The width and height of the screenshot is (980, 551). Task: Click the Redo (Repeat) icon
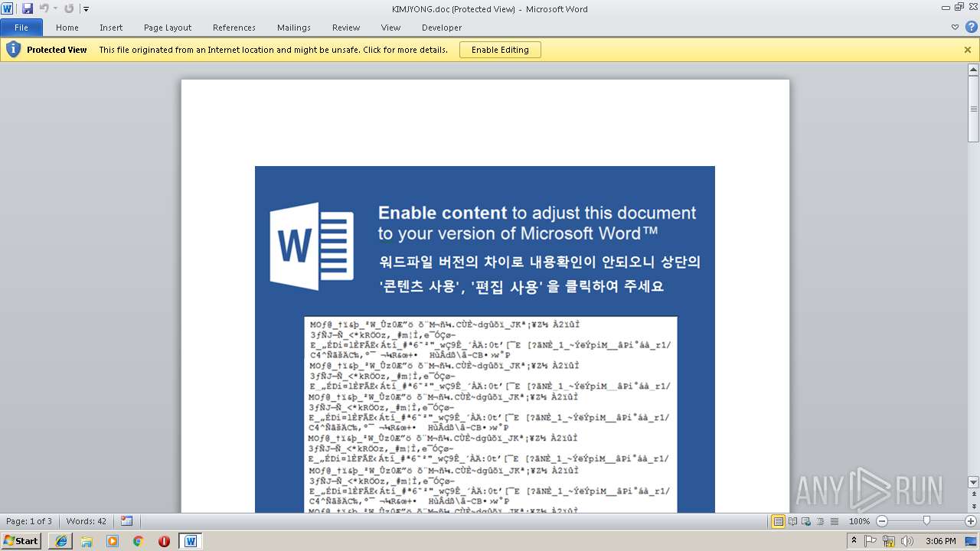click(x=69, y=8)
